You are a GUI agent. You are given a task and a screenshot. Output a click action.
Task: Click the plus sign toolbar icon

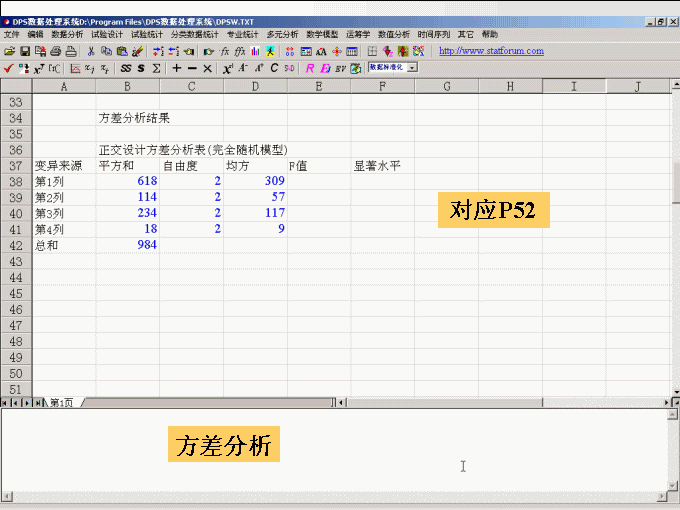[x=176, y=68]
